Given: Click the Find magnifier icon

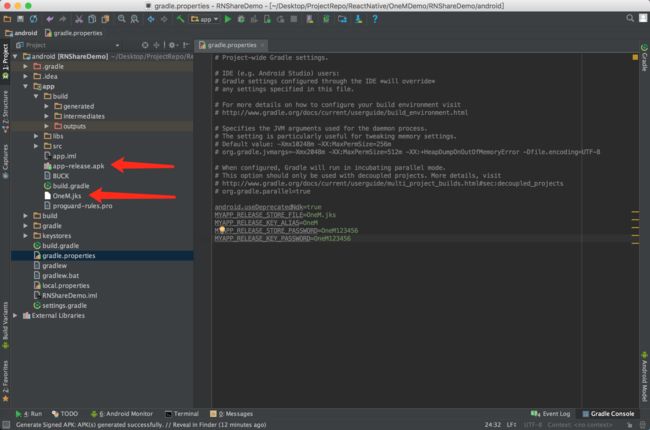Looking at the screenshot, I should pos(121,19).
